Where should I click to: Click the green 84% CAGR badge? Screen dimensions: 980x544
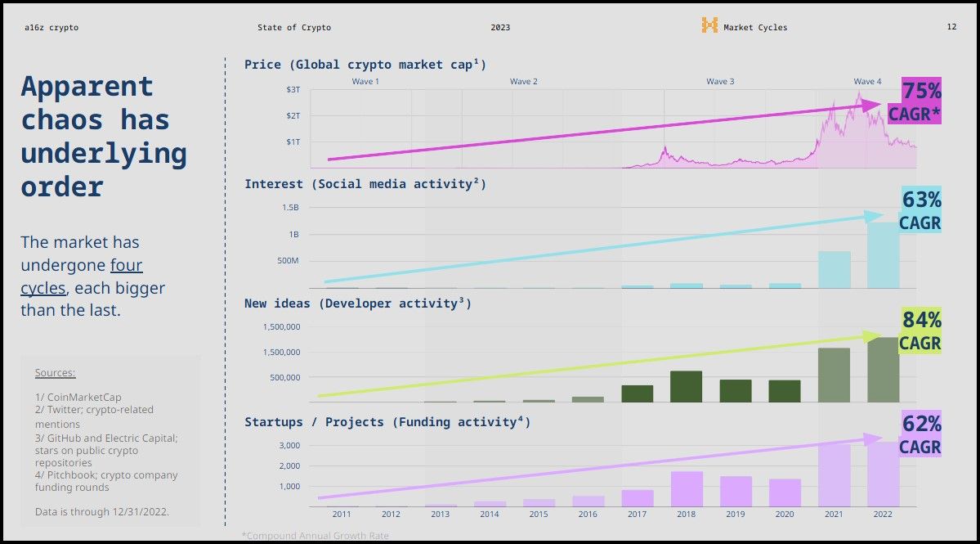pyautogui.click(x=920, y=331)
